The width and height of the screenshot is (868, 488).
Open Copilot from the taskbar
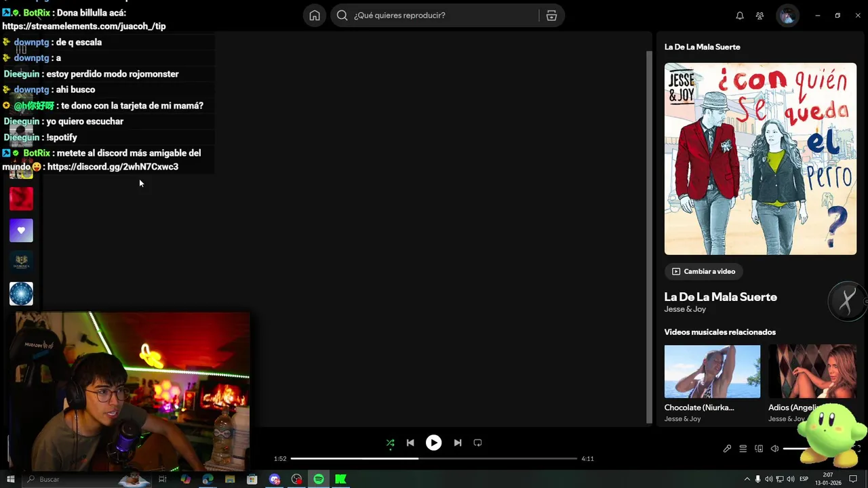coord(186,479)
